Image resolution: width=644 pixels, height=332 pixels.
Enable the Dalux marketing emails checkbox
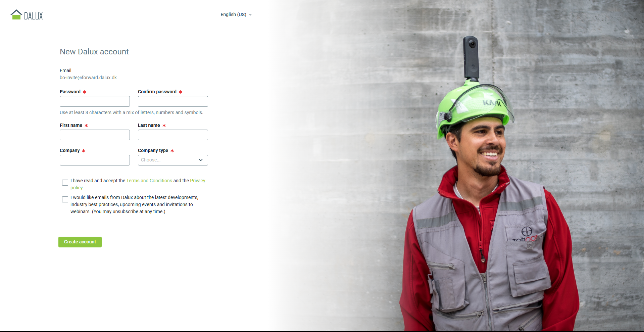coord(65,199)
